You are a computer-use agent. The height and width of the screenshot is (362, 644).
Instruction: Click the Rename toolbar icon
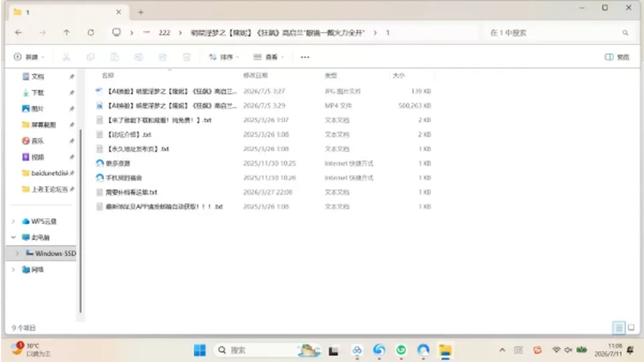click(x=138, y=57)
